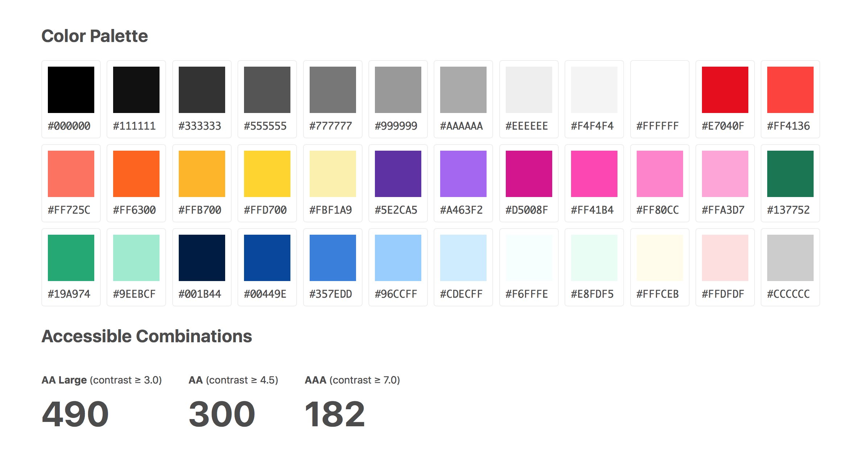Click the #777777 hex label
The height and width of the screenshot is (452, 868).
331,126
